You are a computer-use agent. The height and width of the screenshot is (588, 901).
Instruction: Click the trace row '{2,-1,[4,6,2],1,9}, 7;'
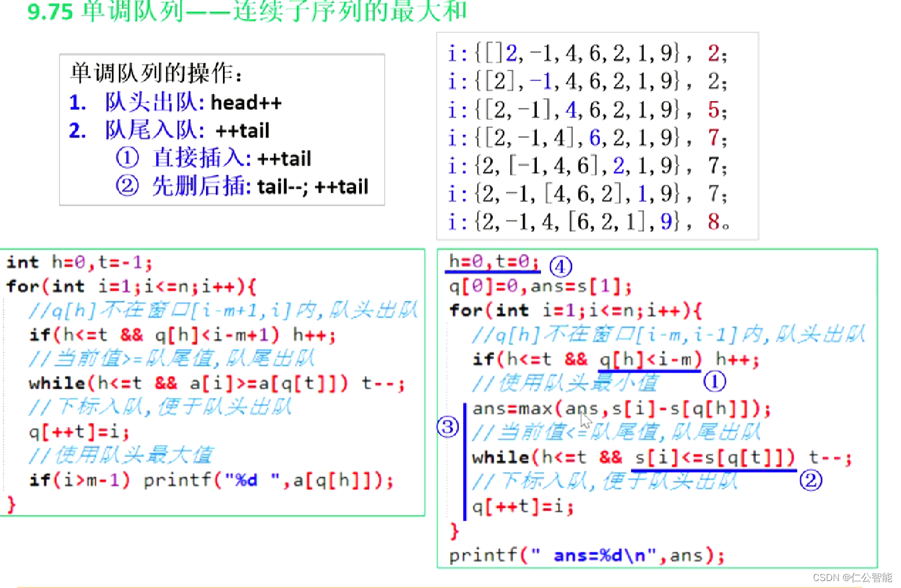[x=587, y=194]
